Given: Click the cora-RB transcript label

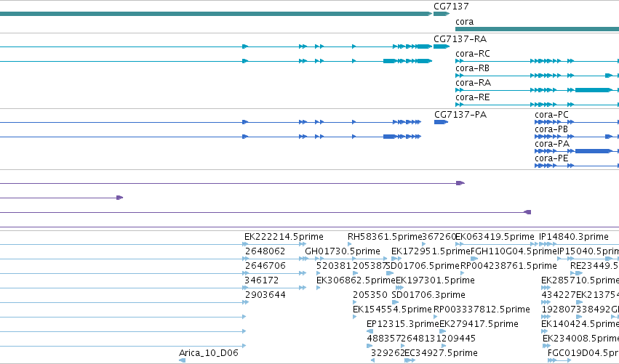Looking at the screenshot, I should coord(472,68).
